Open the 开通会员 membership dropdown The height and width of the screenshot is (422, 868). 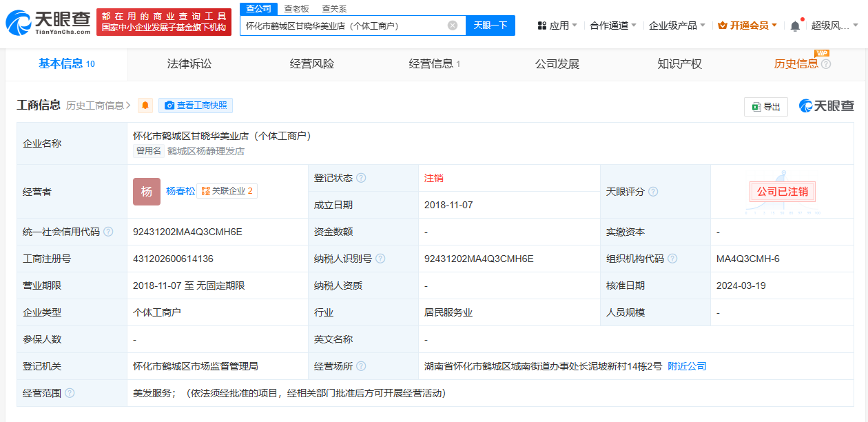pyautogui.click(x=747, y=26)
